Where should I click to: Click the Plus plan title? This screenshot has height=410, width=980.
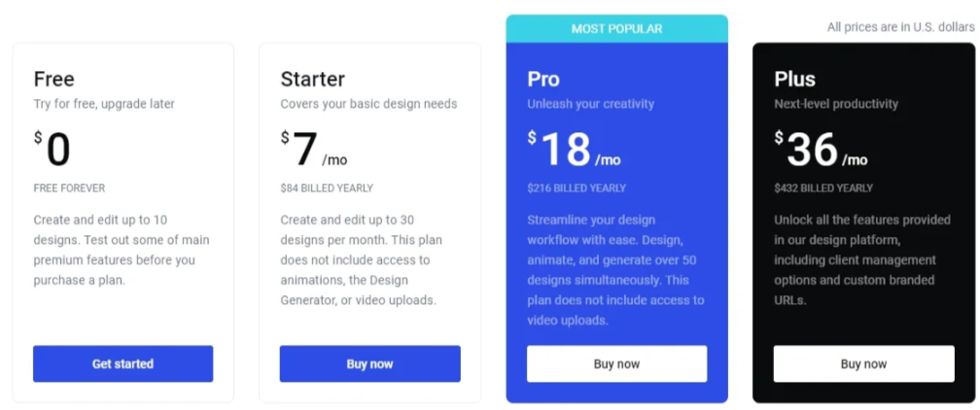click(x=794, y=79)
